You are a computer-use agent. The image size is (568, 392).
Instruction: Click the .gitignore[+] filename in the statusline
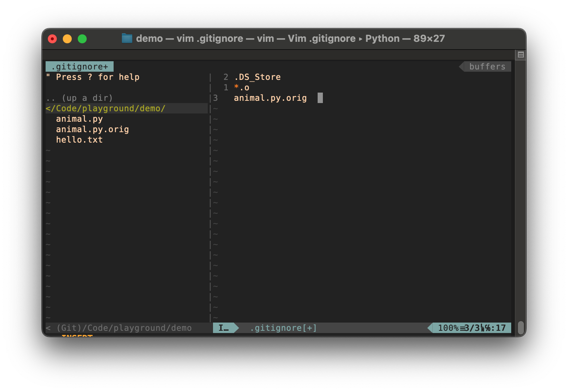pos(283,328)
